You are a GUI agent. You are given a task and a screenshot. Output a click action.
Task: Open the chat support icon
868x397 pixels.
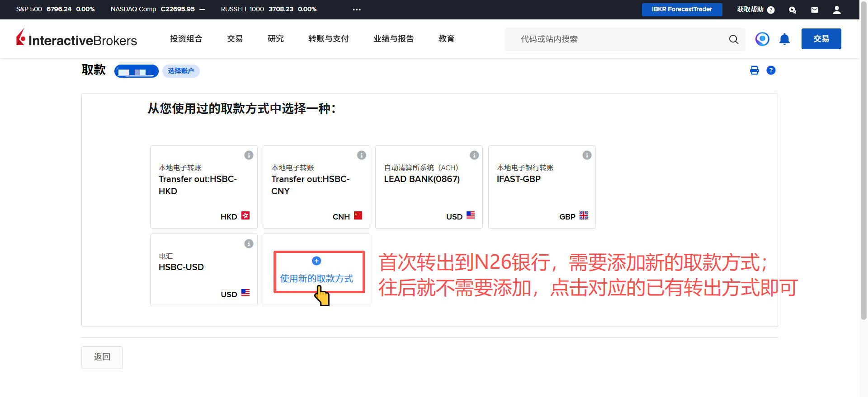[792, 10]
